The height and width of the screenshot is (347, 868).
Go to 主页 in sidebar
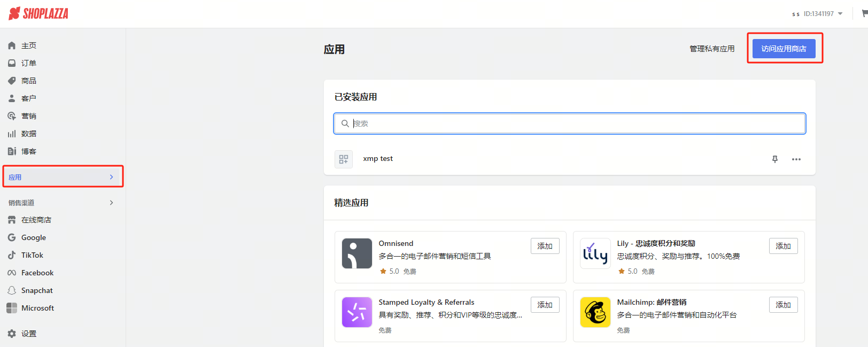(x=29, y=45)
